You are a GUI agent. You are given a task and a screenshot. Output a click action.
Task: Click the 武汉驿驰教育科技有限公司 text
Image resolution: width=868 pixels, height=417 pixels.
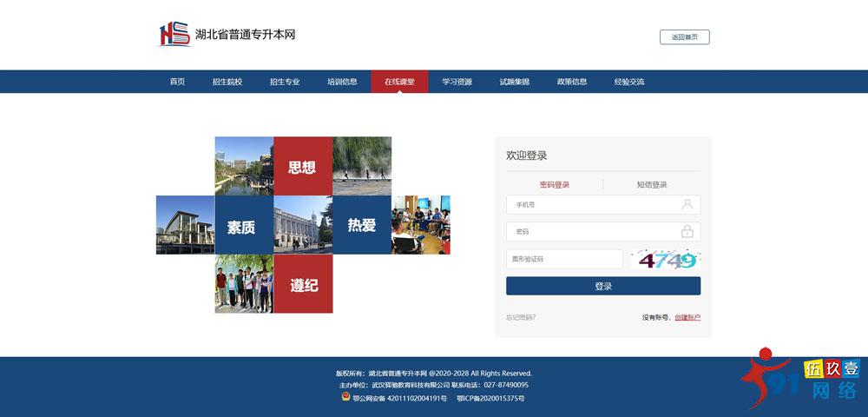[411, 385]
